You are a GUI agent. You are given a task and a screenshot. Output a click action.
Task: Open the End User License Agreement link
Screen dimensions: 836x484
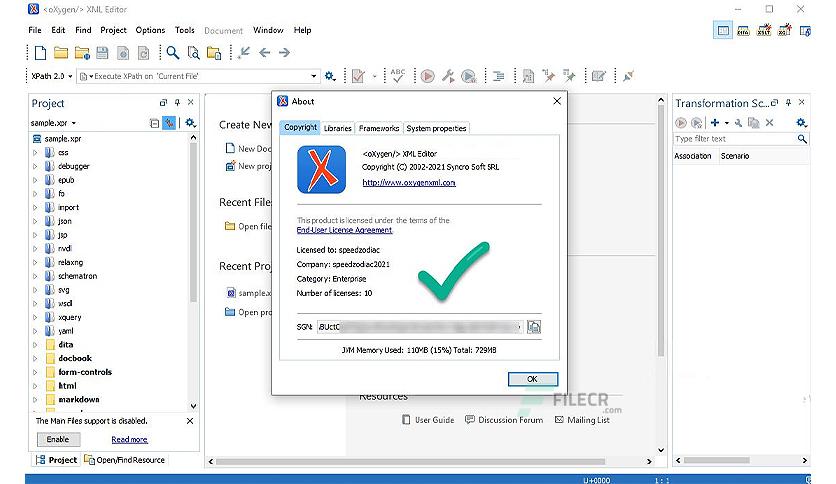(x=344, y=230)
